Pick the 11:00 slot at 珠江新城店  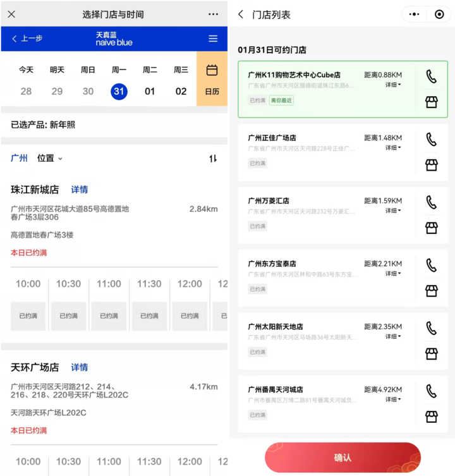(109, 315)
